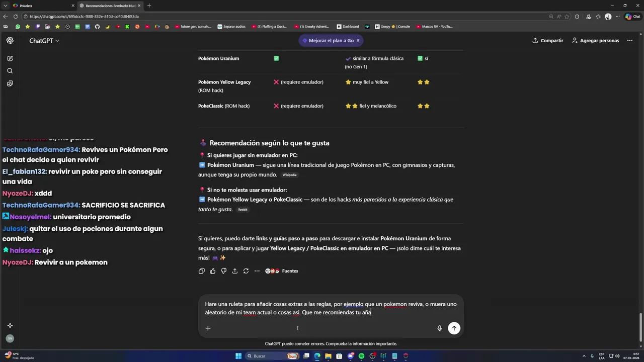This screenshot has height=362, width=644.
Task: Open the Twitch bookmark icon
Action: [x=38, y=27]
